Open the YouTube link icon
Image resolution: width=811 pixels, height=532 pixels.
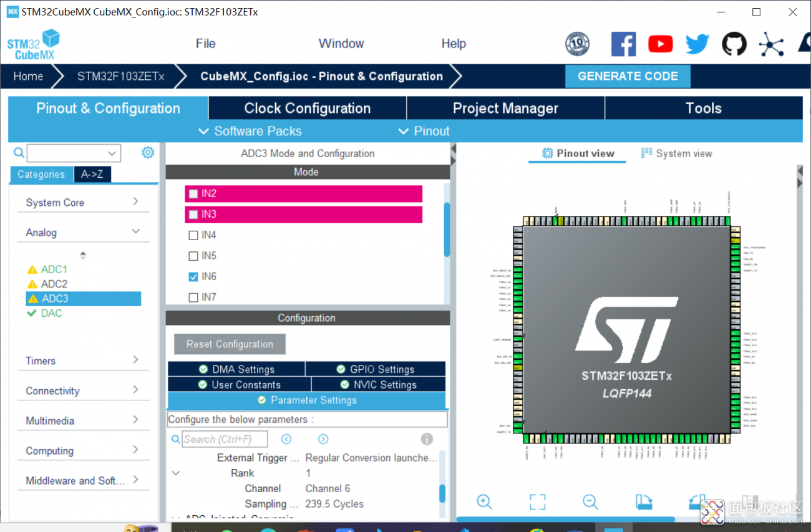coord(660,44)
